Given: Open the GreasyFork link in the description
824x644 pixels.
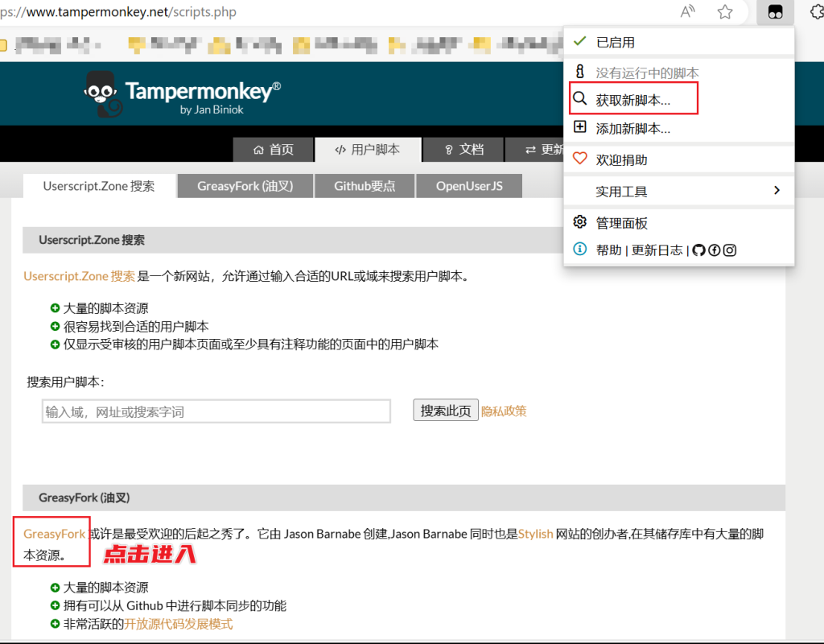Looking at the screenshot, I should (x=54, y=534).
